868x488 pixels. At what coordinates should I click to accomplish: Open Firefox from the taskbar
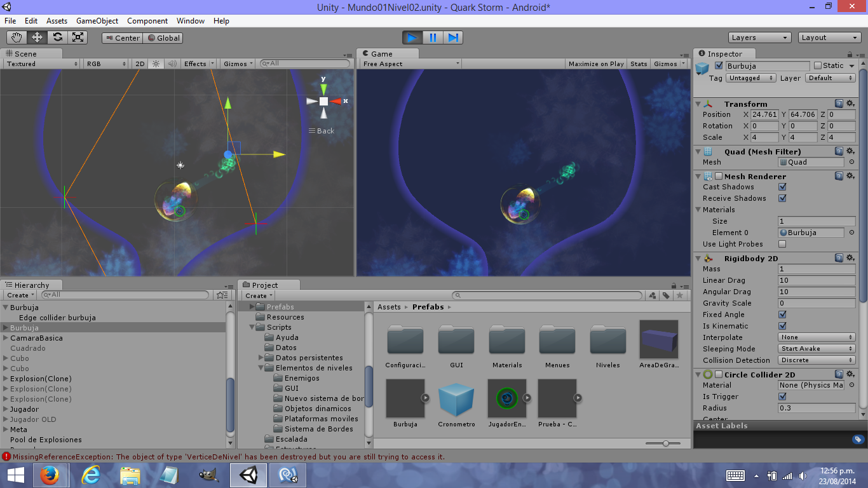click(x=50, y=475)
